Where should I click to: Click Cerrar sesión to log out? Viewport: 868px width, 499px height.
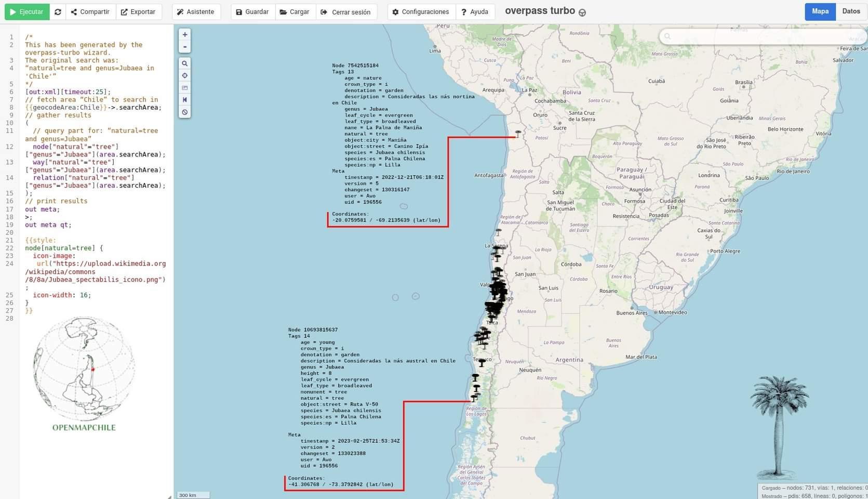point(346,12)
